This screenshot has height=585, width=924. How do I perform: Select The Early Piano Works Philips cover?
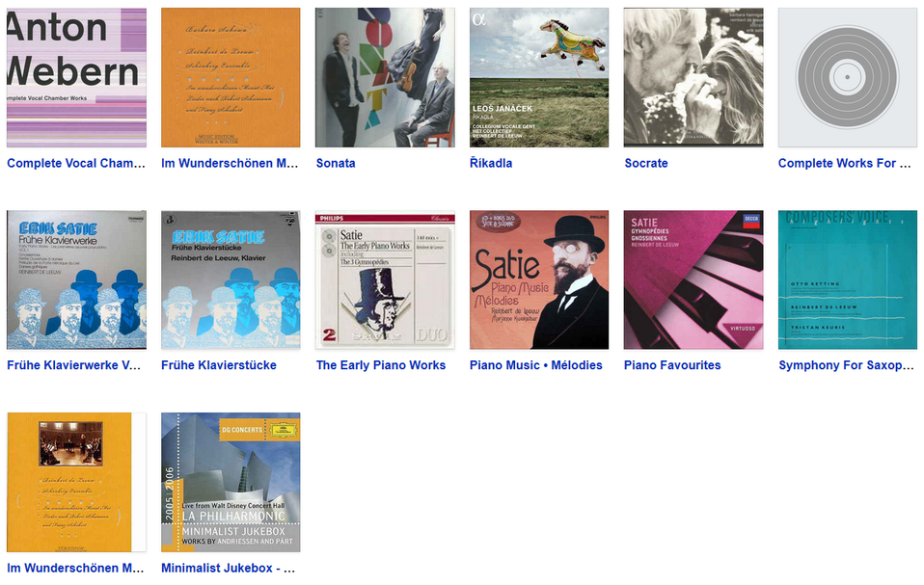click(385, 279)
